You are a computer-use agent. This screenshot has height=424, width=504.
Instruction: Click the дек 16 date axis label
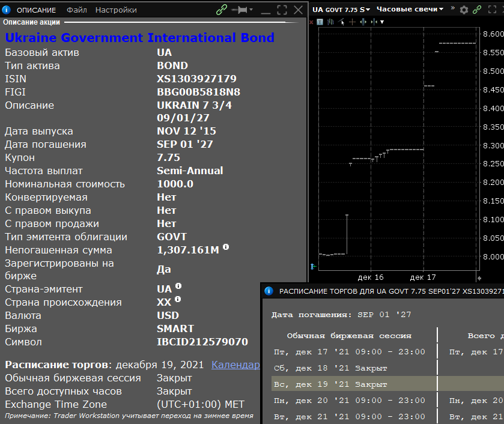point(371,277)
